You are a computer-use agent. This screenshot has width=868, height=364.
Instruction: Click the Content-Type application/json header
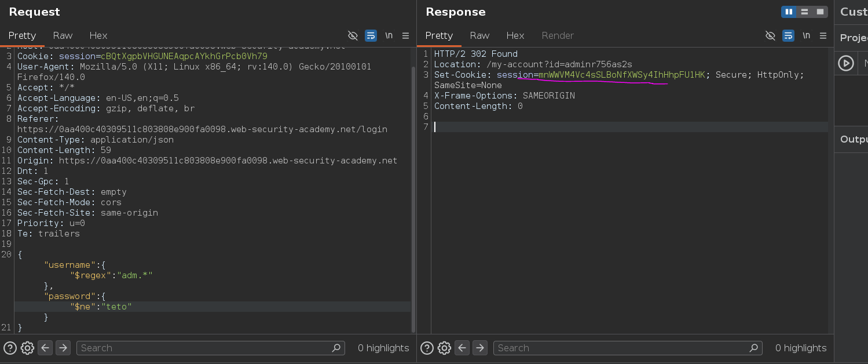[x=96, y=140]
